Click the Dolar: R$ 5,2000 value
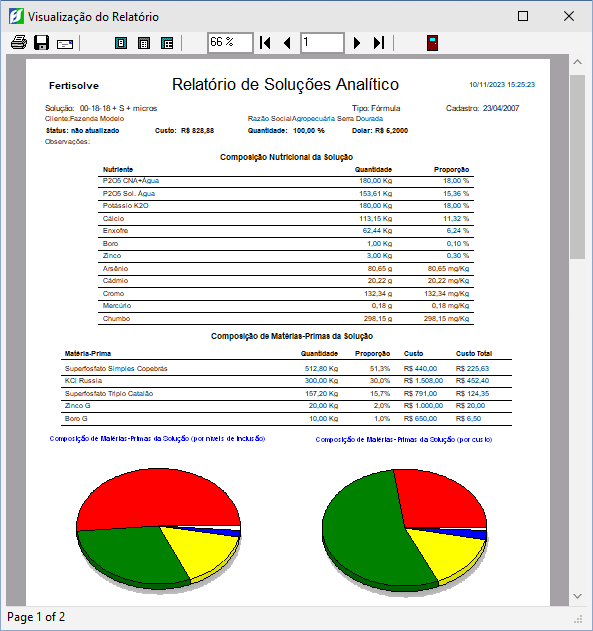Screen dimensions: 593x631 [x=380, y=130]
